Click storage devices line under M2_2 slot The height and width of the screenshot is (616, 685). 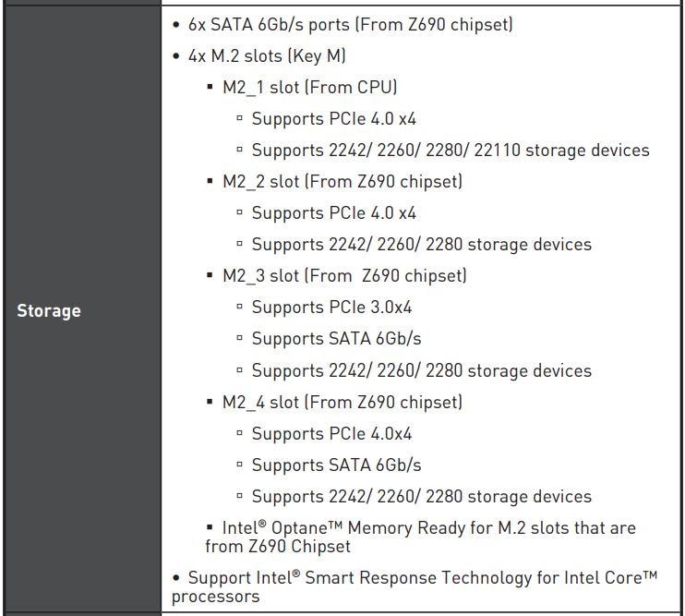pyautogui.click(x=421, y=245)
